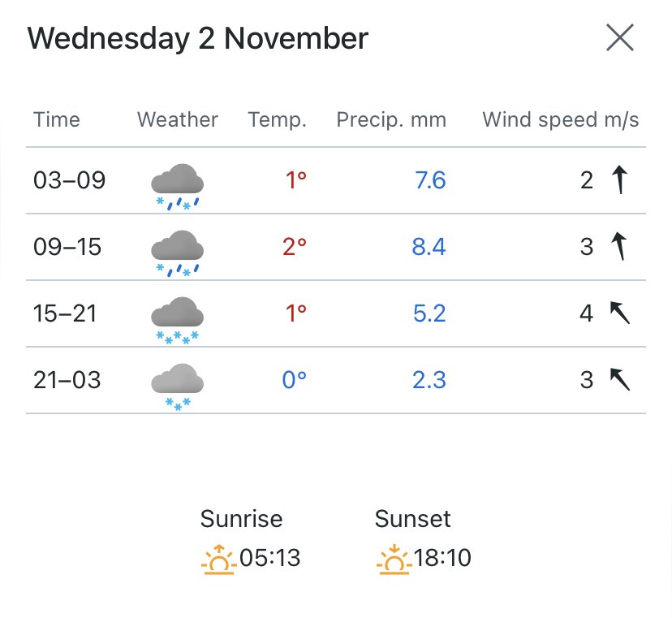The image size is (672, 618).
Task: Click the sunset sun icon
Action: [x=394, y=560]
